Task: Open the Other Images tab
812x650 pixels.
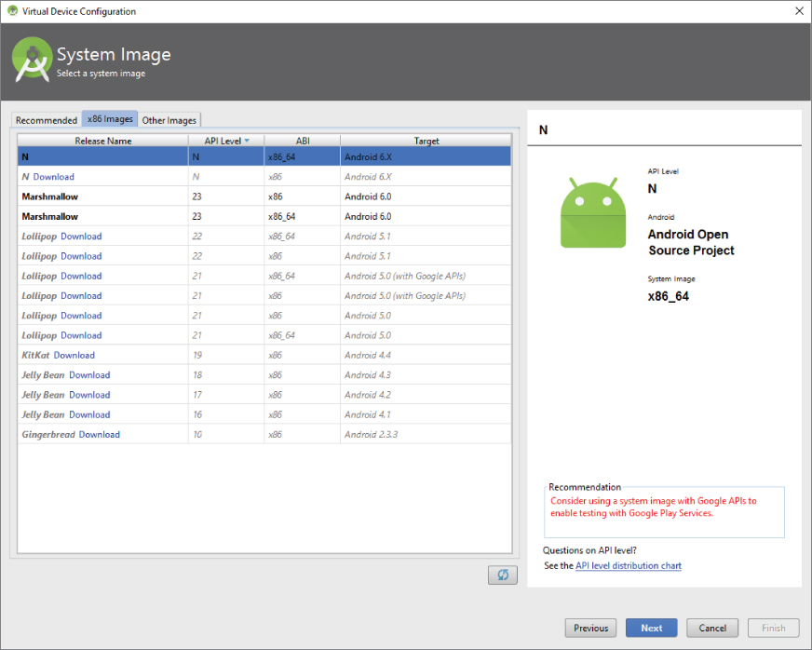Action: 169,119
